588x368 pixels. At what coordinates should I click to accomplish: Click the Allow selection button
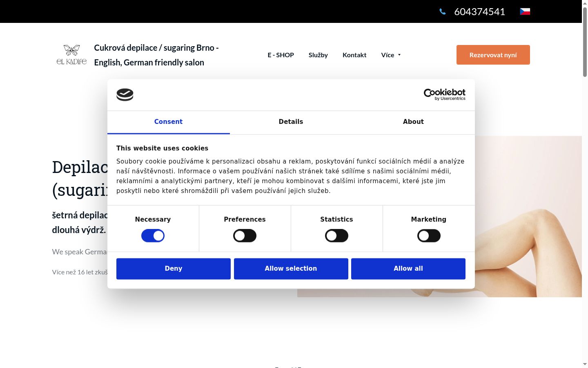coord(291,269)
